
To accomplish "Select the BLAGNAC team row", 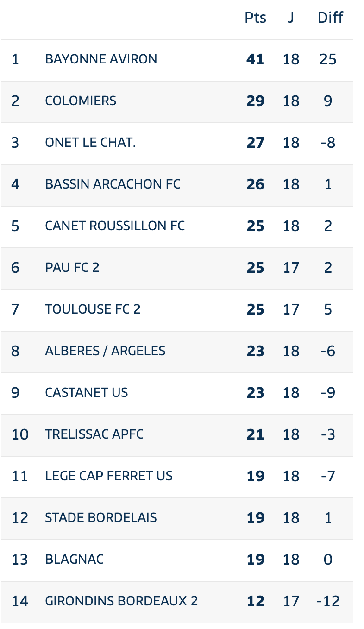I will [177, 560].
